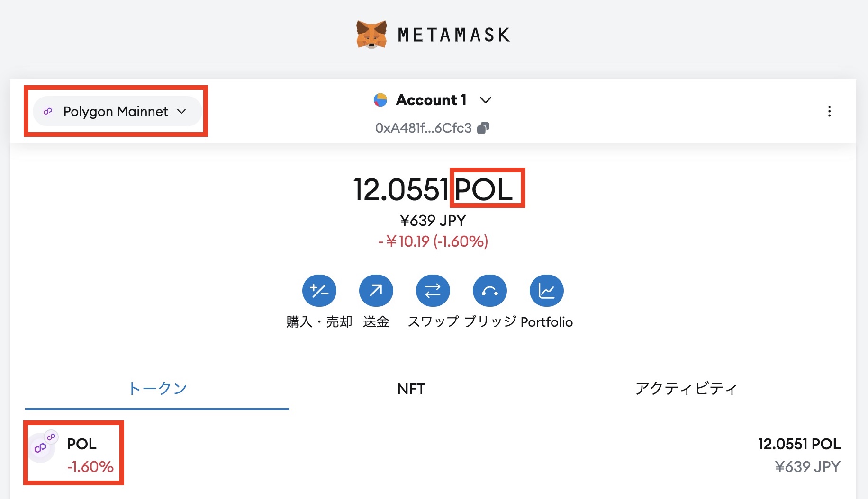
Task: Click the ブリッジ (Bridge) icon
Action: click(x=489, y=290)
